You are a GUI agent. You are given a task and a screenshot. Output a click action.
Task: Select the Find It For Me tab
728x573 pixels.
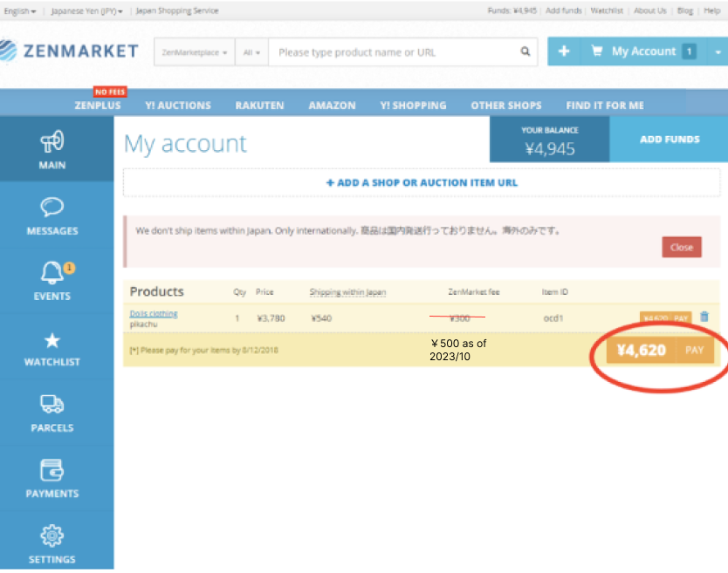tap(605, 106)
